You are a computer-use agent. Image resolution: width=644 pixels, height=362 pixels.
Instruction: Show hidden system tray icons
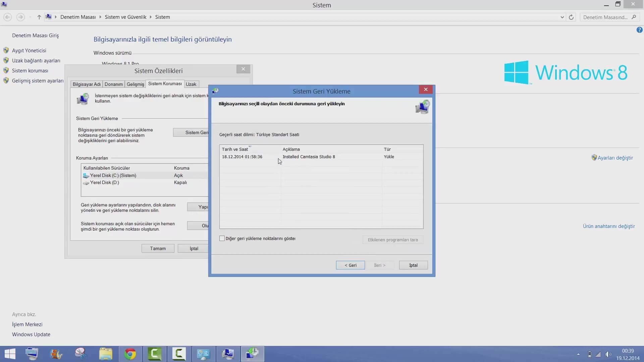[x=578, y=354]
